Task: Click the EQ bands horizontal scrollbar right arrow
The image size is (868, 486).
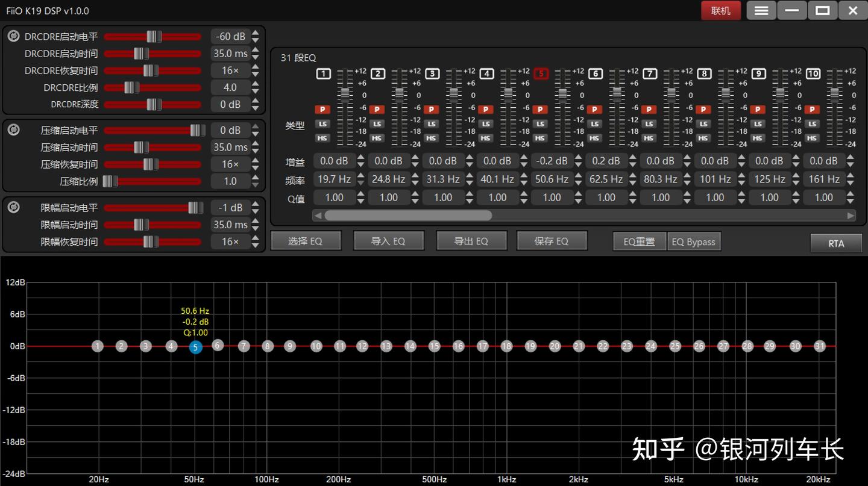Action: point(851,216)
